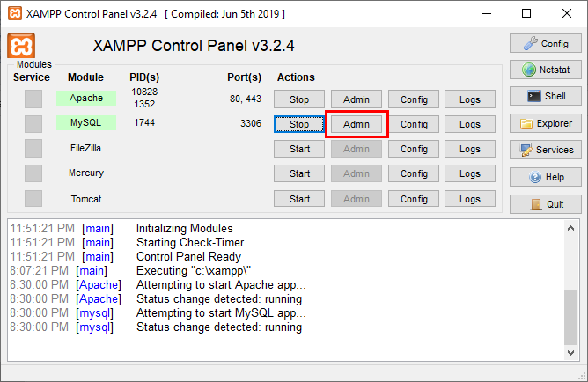Open Netstat via the globe icon
Viewport: 588px width, 382px height.
545,70
